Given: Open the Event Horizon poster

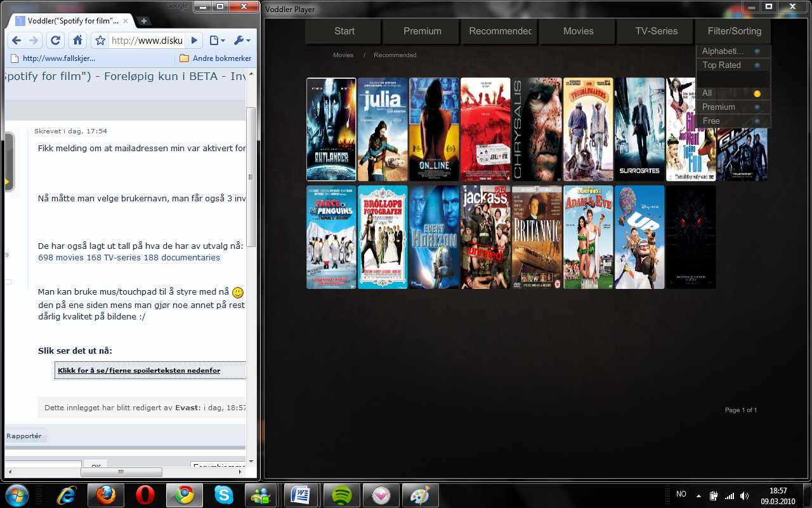Looking at the screenshot, I should click(434, 237).
